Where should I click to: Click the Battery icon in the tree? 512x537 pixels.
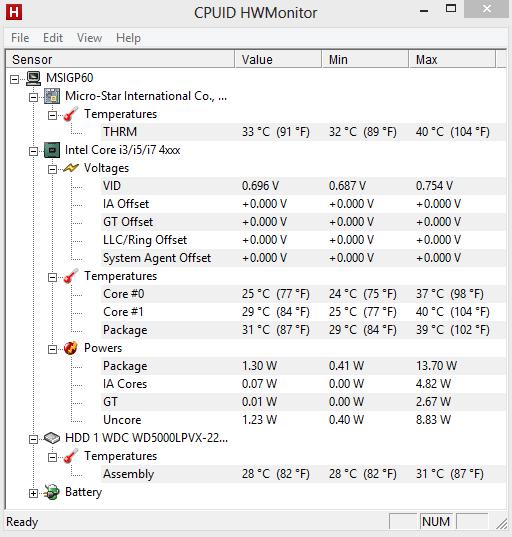[x=52, y=492]
